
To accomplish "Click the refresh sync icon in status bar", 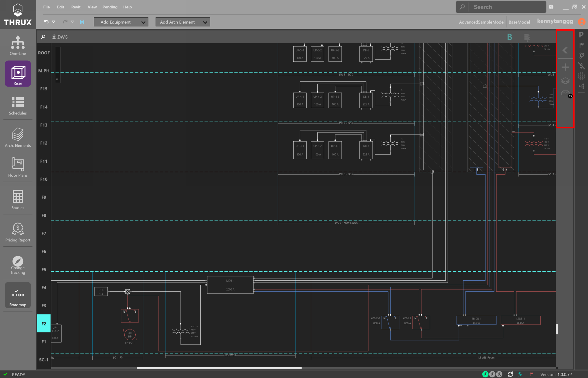I will coord(510,374).
